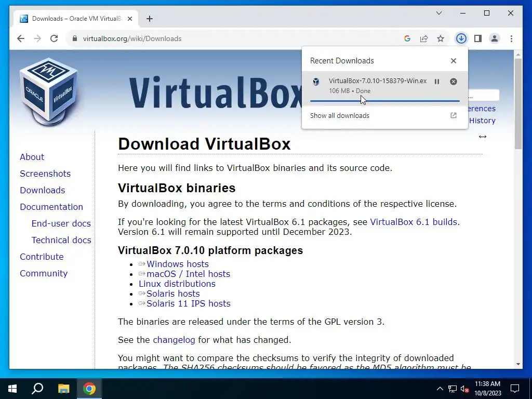
Task: Open the Chrome profile avatar menu
Action: pos(495,38)
